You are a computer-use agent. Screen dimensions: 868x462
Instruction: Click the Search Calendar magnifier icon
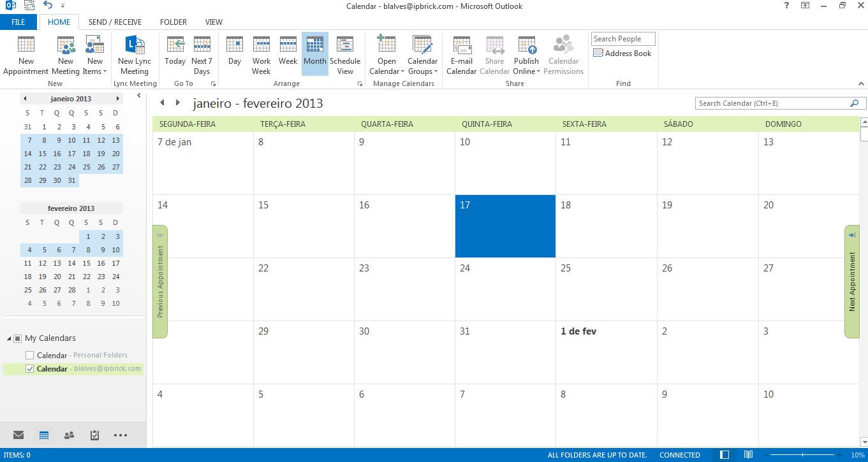coord(855,103)
